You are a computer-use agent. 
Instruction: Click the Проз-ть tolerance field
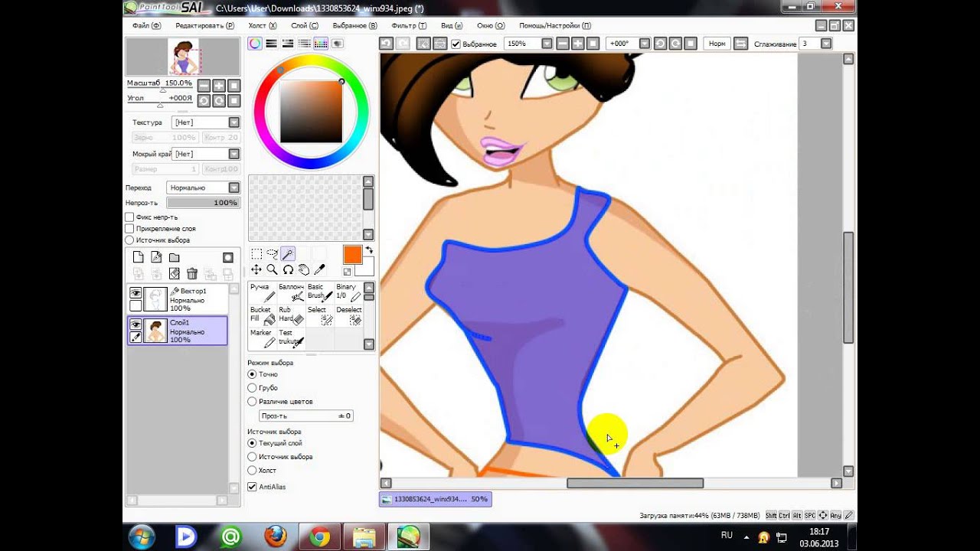[306, 416]
